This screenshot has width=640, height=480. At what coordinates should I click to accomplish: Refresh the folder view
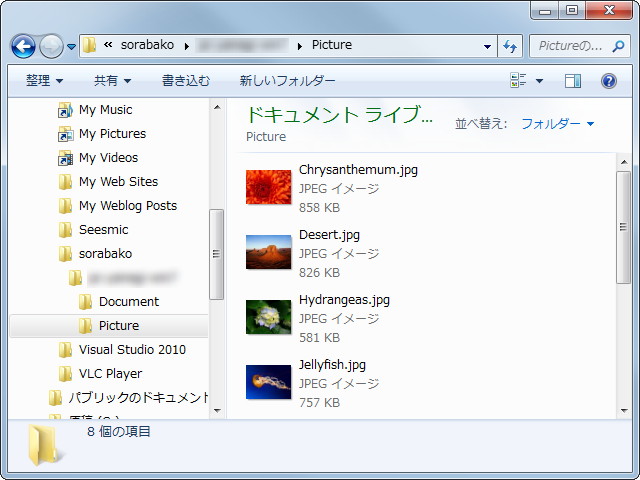point(510,46)
